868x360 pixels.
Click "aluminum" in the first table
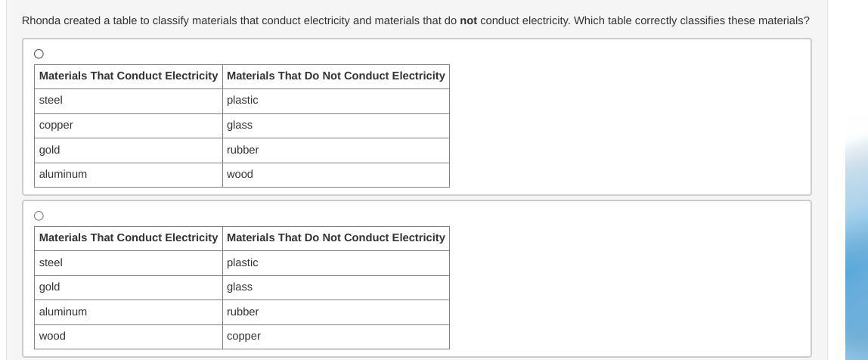63,174
